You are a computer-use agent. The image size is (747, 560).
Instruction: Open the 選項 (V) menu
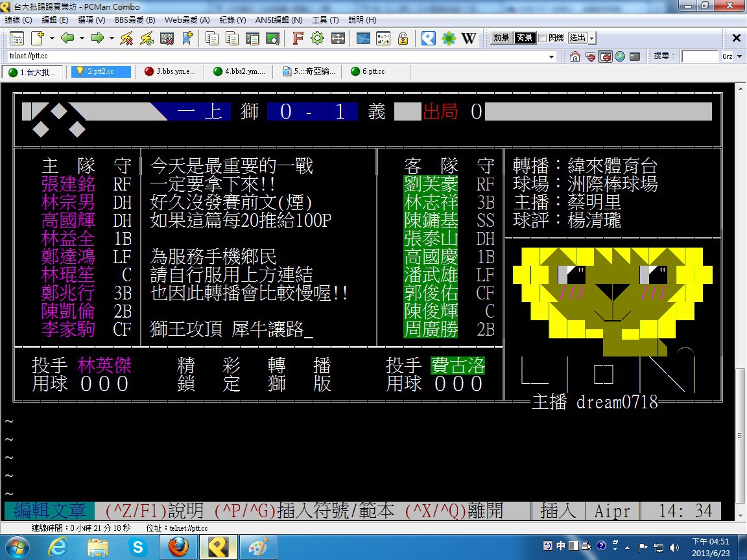point(91,20)
